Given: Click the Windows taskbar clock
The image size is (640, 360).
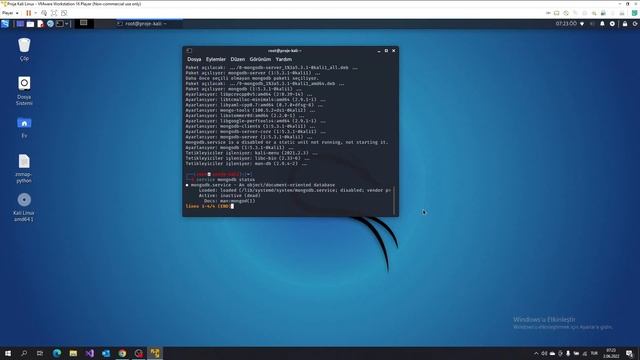Looking at the screenshot, I should tap(611, 353).
